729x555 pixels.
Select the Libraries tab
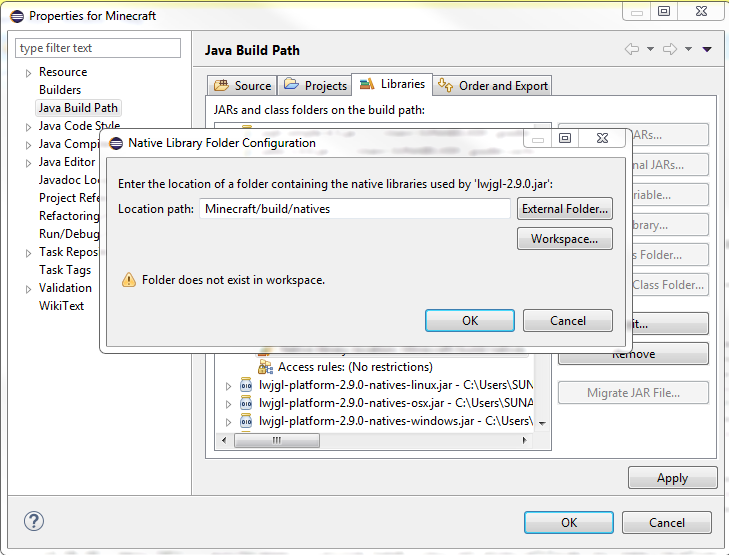[392, 84]
